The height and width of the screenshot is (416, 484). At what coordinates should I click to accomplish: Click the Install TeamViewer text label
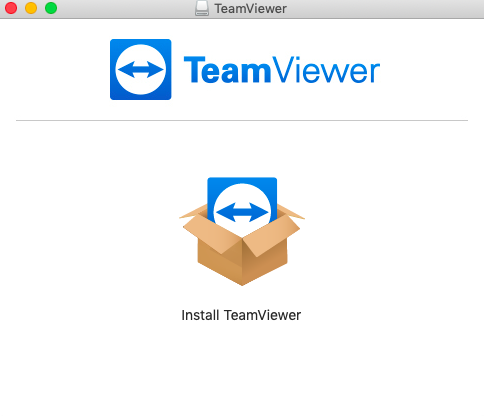241,315
